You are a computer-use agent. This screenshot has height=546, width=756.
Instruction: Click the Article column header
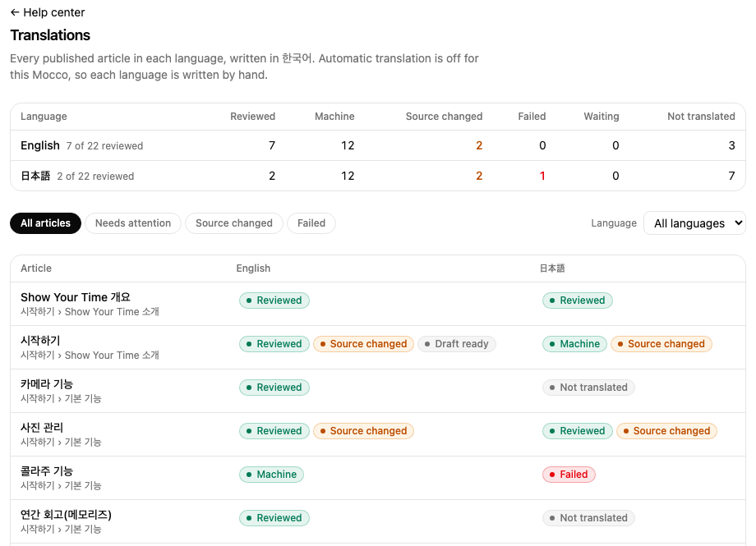[36, 268]
